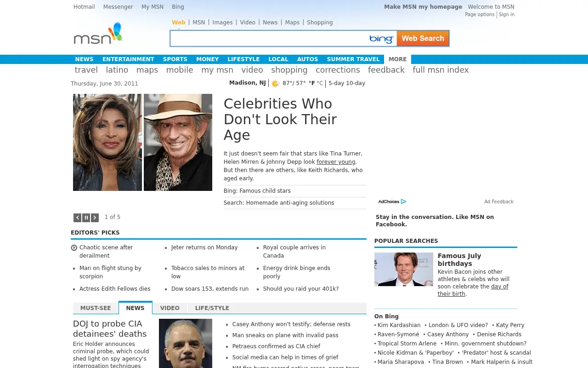Click the MSN butterfly logo
The height and width of the screenshot is (368, 588).
tap(98, 34)
